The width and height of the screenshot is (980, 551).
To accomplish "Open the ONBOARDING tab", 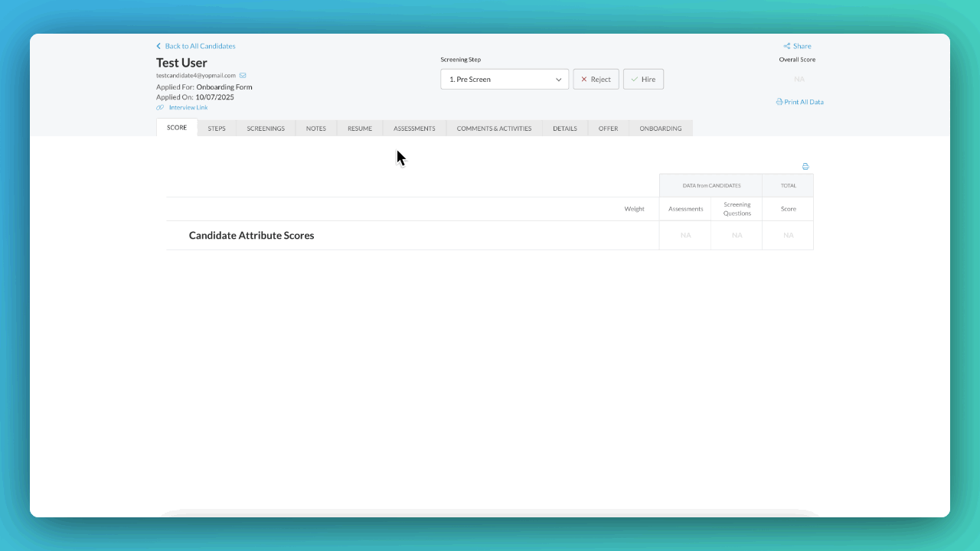I will [660, 128].
